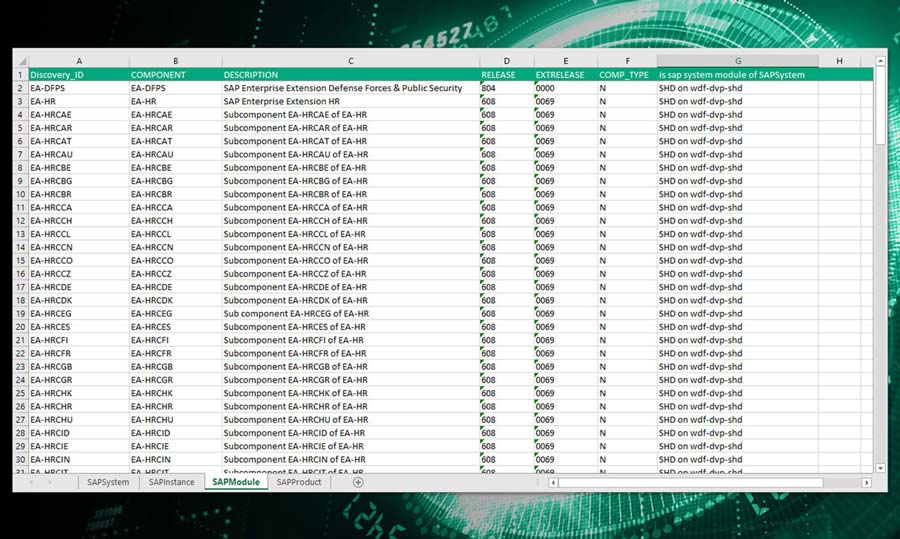Select column H header

[x=839, y=61]
